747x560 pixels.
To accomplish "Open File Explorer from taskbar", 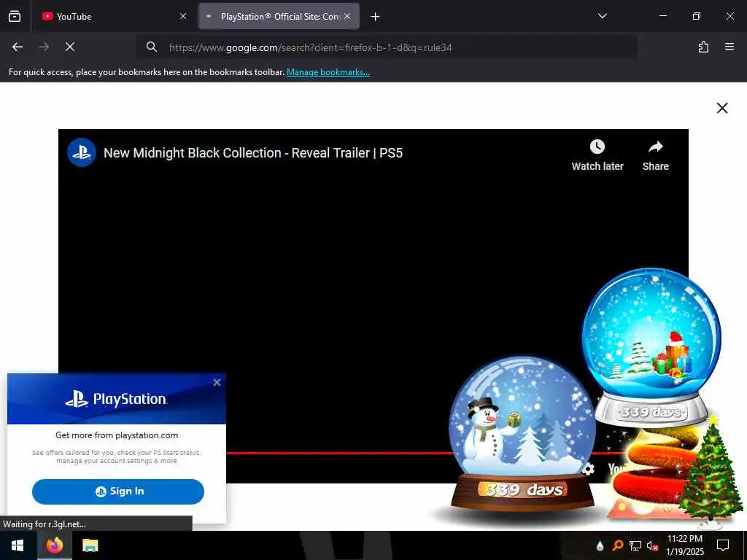I will (x=90, y=545).
